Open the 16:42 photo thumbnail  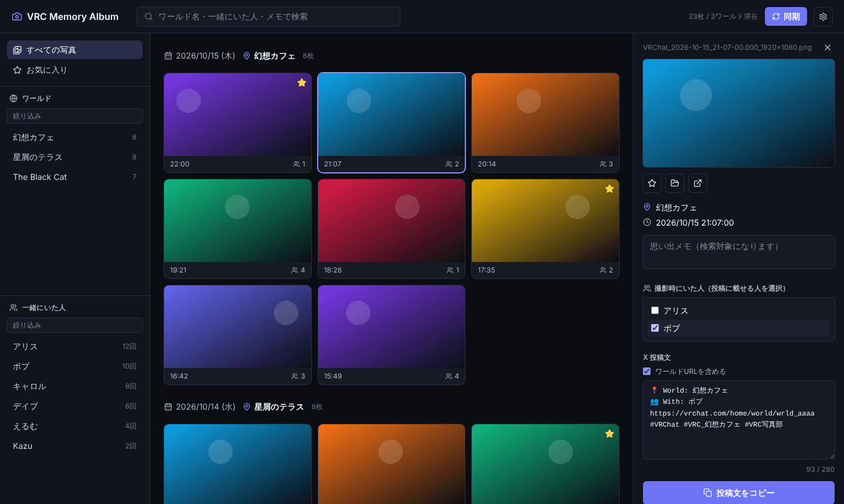click(237, 335)
